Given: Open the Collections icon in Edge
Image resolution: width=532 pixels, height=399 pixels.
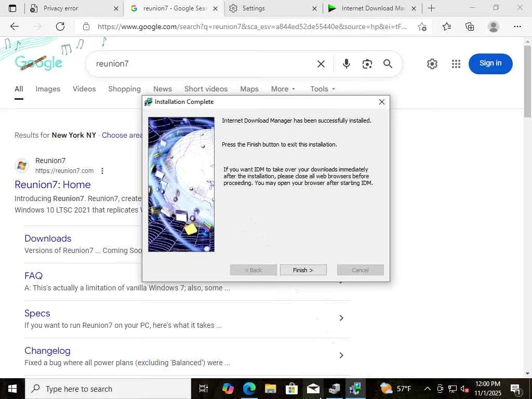Looking at the screenshot, I should click(470, 26).
